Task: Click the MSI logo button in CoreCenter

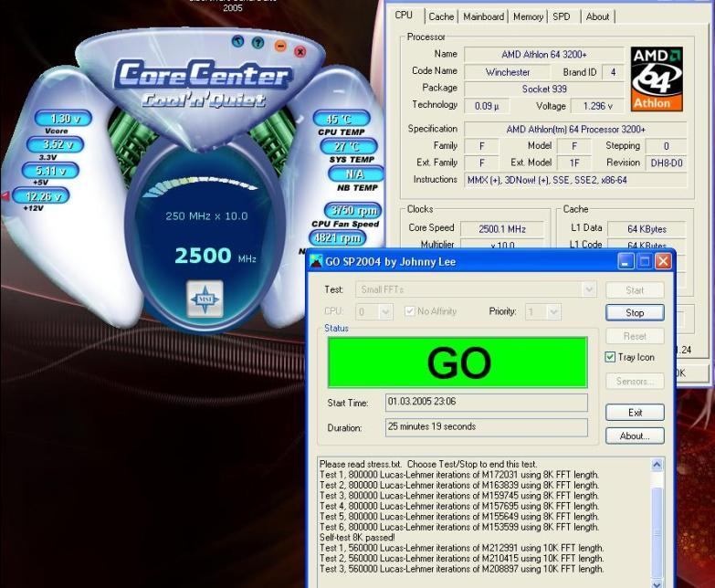Action: [x=205, y=299]
